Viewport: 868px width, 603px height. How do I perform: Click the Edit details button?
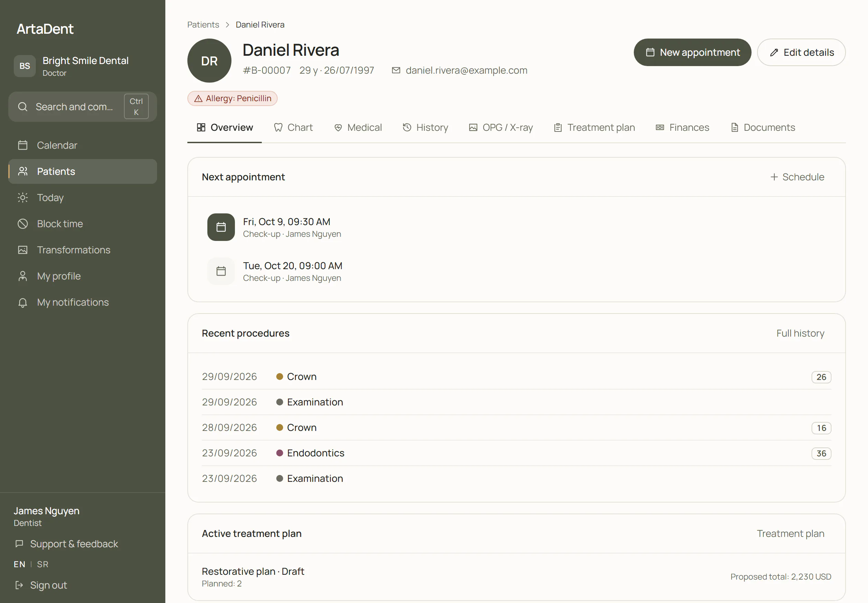(801, 52)
